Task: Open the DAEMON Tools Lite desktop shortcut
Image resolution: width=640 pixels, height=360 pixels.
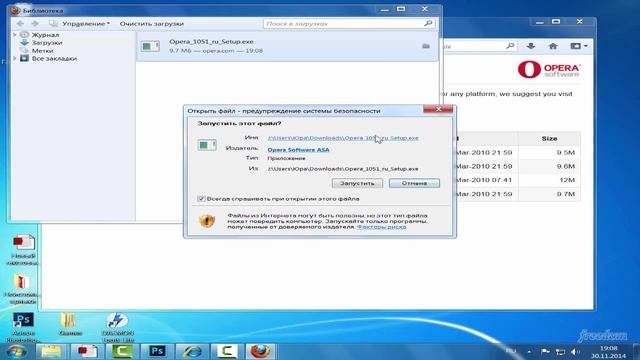Action: tap(118, 327)
